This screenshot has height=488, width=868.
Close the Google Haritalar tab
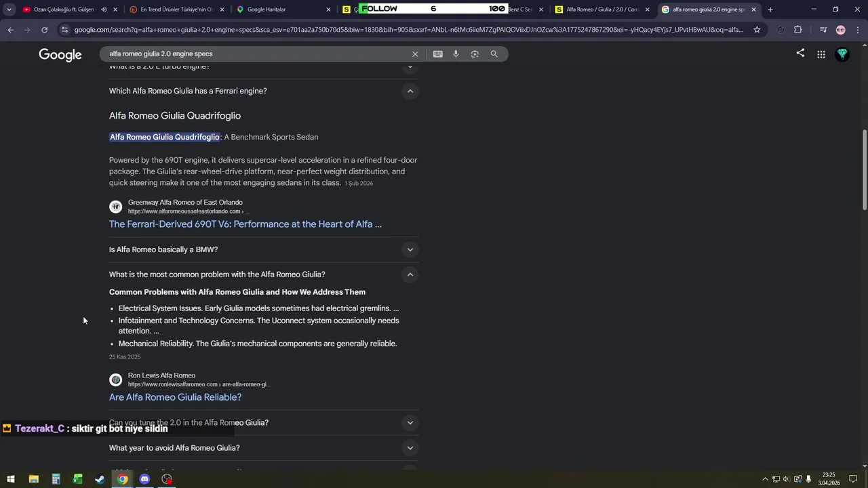click(x=329, y=9)
